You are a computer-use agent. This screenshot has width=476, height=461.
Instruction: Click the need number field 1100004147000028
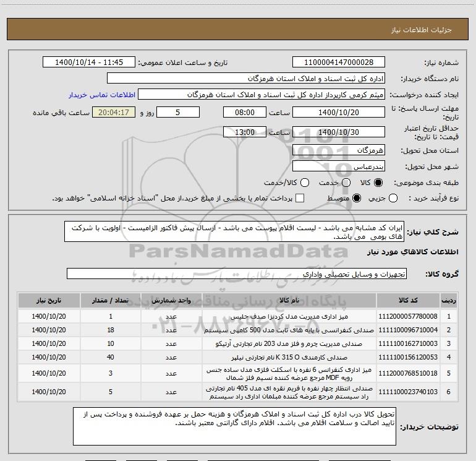(x=339, y=62)
